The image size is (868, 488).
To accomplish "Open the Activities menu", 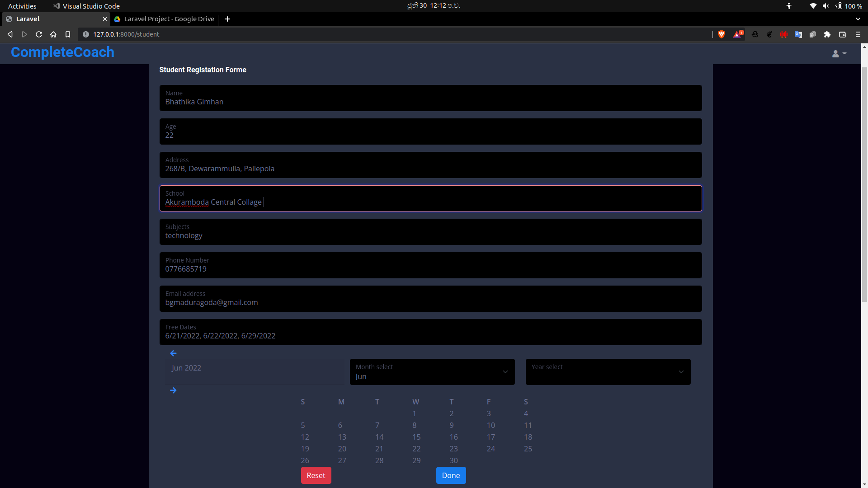I will [22, 6].
